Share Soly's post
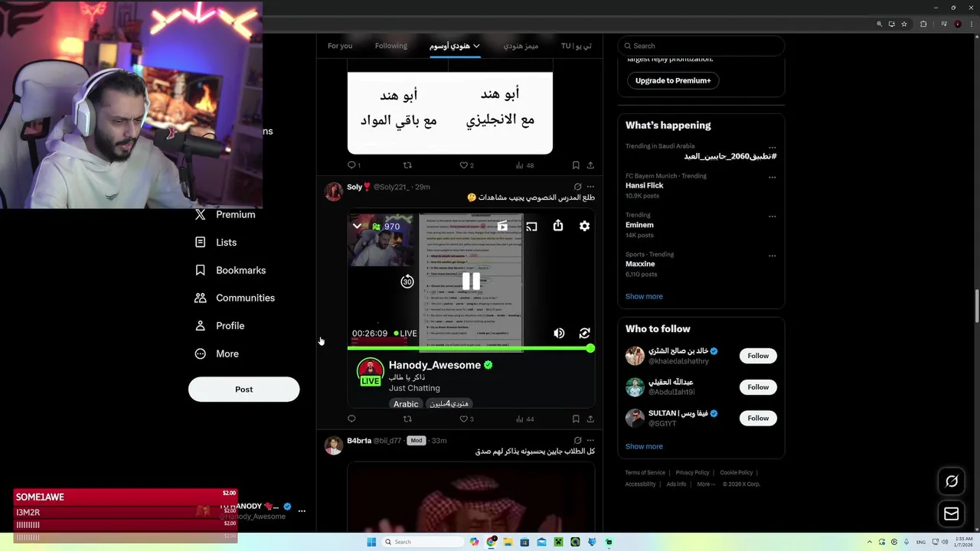Image resolution: width=980 pixels, height=551 pixels. (590, 419)
